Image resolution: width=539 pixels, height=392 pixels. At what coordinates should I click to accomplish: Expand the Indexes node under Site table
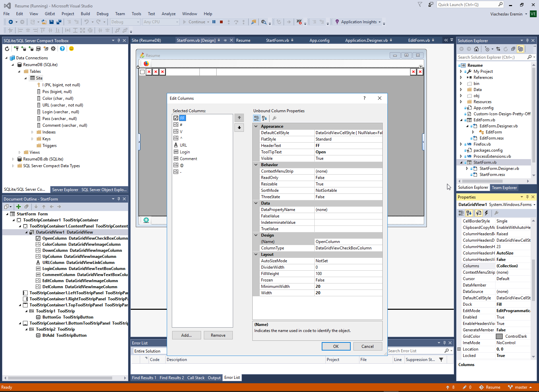pyautogui.click(x=32, y=132)
